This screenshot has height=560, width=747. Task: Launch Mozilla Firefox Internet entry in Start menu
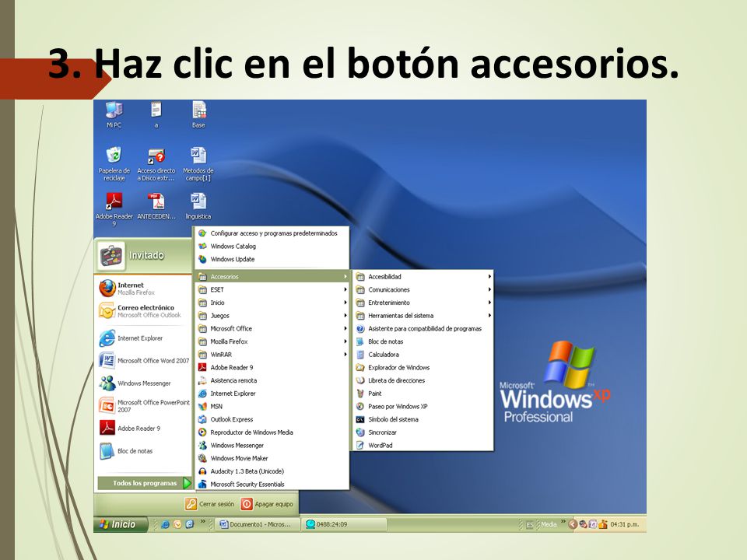(x=144, y=289)
